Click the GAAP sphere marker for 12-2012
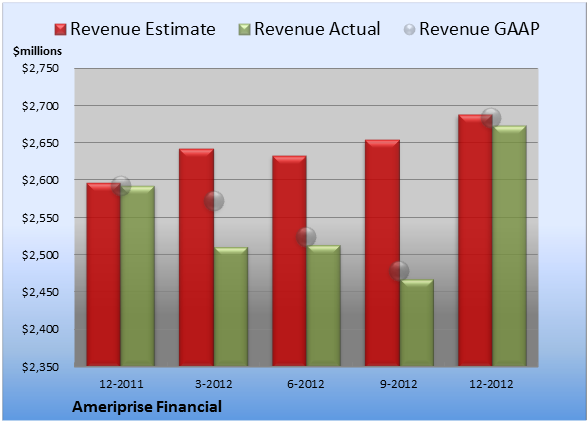 (x=491, y=118)
